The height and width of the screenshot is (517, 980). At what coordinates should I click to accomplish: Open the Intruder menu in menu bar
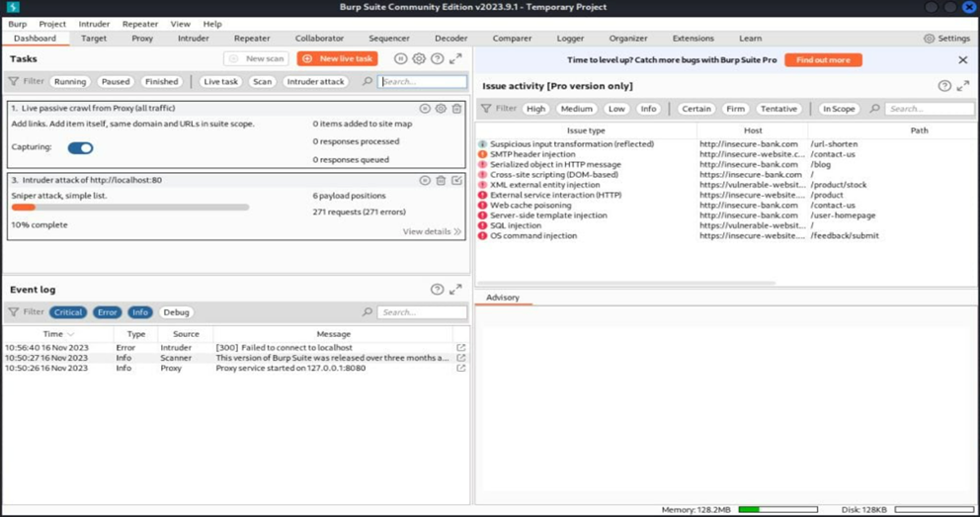coord(95,24)
